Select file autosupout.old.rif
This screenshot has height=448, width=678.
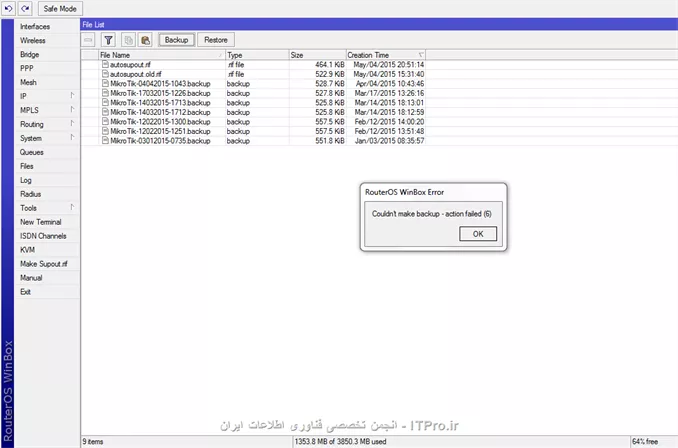[135, 74]
